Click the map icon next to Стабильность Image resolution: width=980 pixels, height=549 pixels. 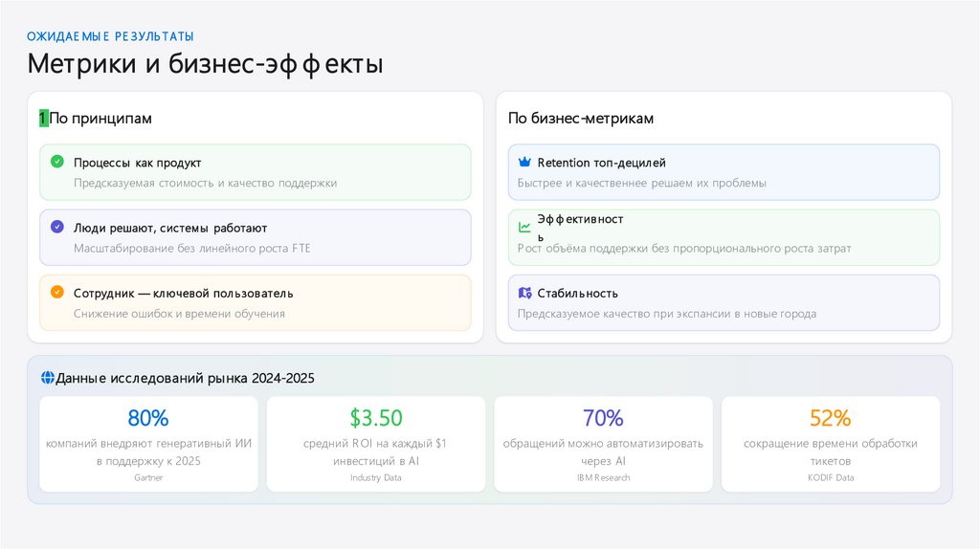(524, 293)
